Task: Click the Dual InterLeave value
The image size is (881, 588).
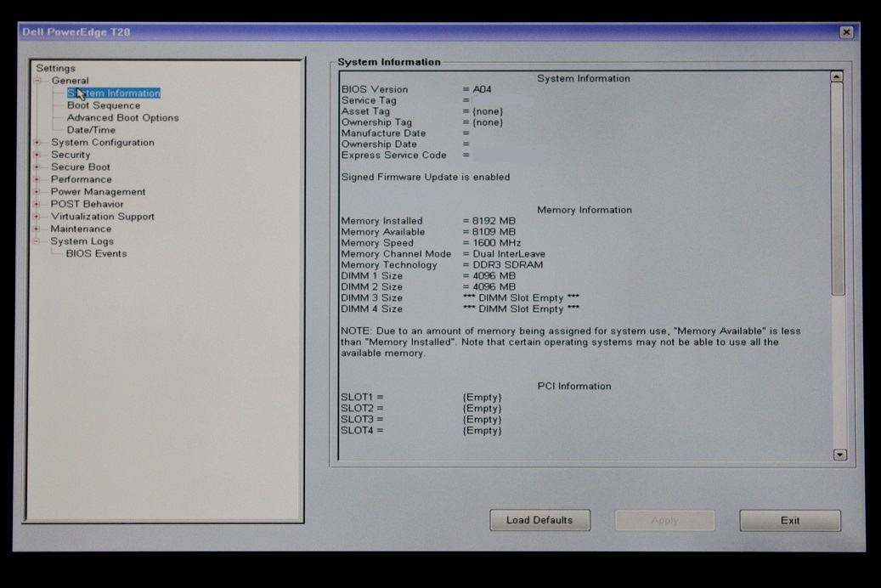Action: 509,253
